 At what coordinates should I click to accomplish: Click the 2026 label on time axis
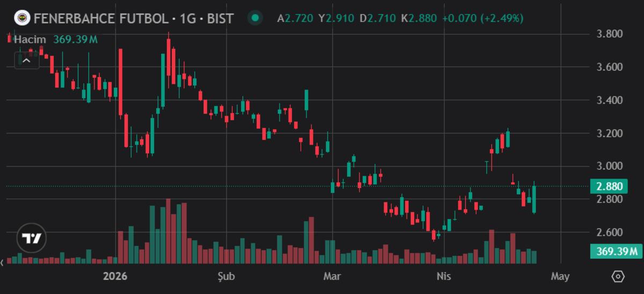coord(115,276)
